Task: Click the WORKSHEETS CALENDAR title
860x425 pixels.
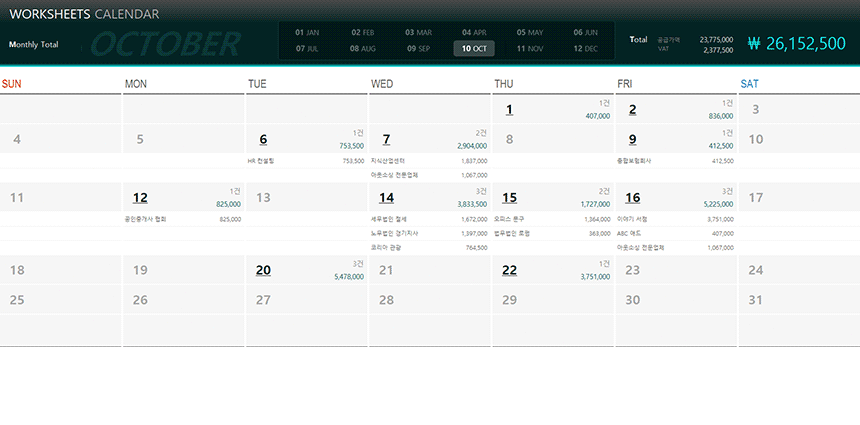Action: pyautogui.click(x=83, y=14)
